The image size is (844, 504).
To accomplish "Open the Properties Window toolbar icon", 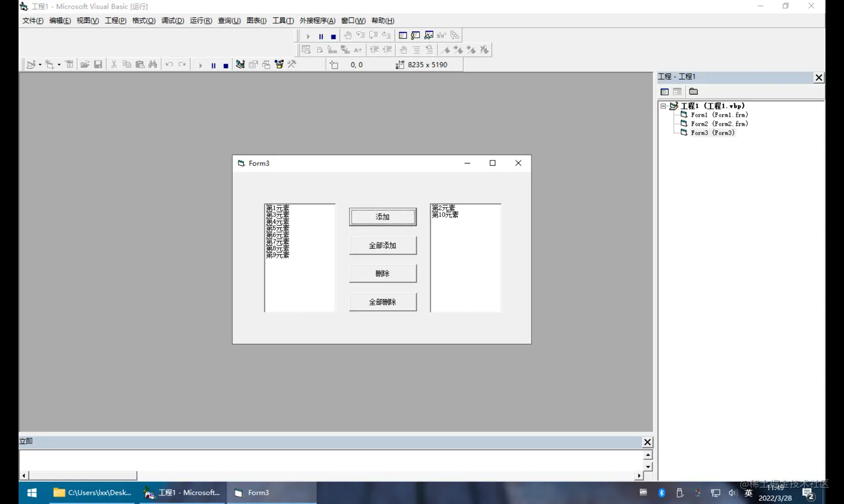I will coord(253,65).
